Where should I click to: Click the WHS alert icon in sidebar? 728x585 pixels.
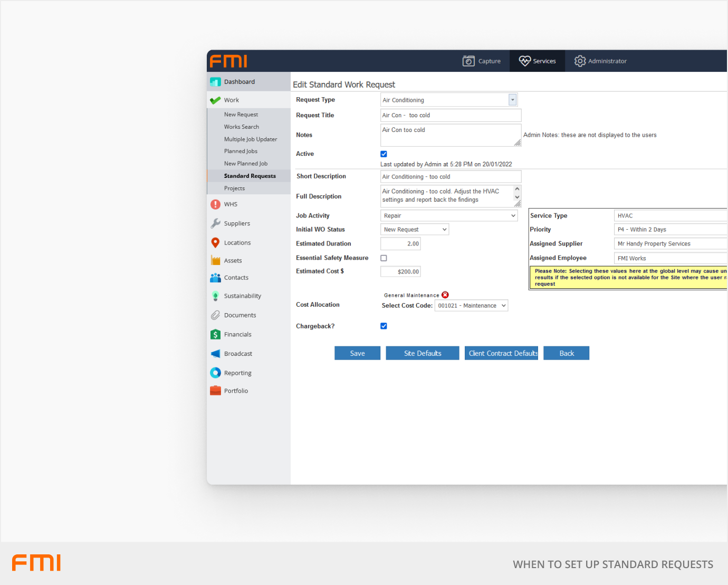click(x=215, y=204)
